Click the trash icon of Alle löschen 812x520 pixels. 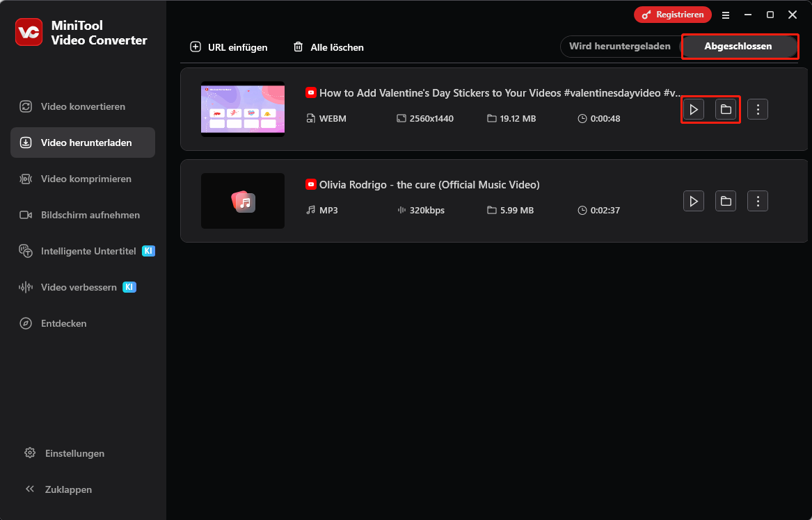coord(298,47)
